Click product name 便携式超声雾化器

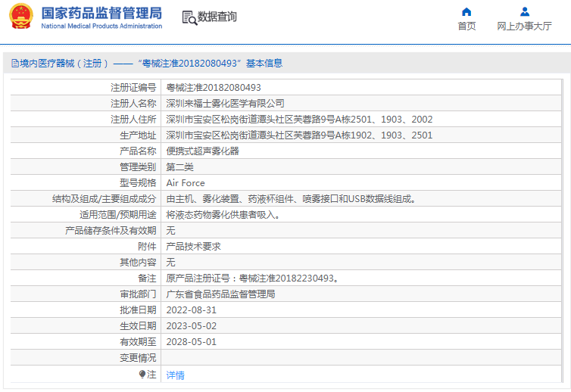(x=202, y=151)
